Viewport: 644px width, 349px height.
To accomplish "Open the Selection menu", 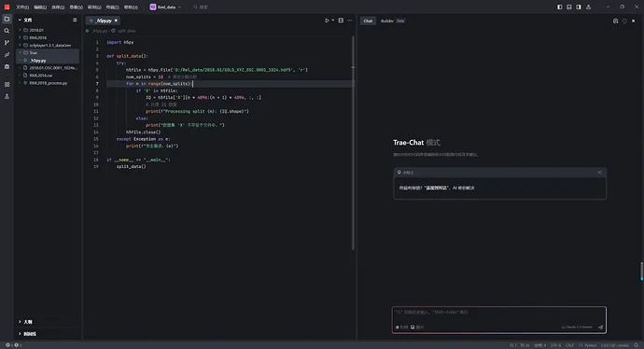I will [58, 7].
